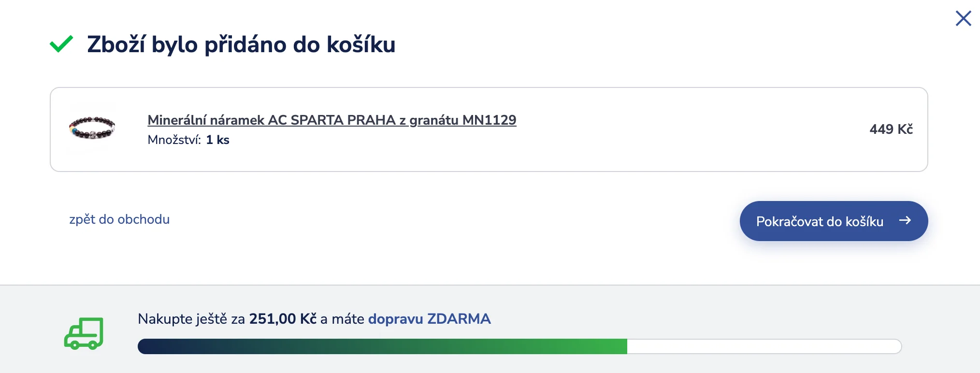Click the Zboží bylo přidáno do košíku heading
This screenshot has width=980, height=373.
coord(241,46)
